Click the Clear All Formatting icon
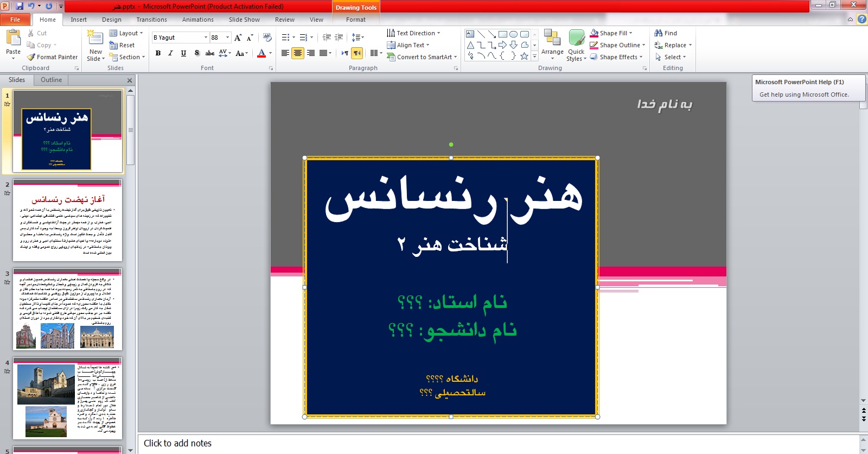Image resolution: width=868 pixels, height=454 pixels. [x=267, y=37]
